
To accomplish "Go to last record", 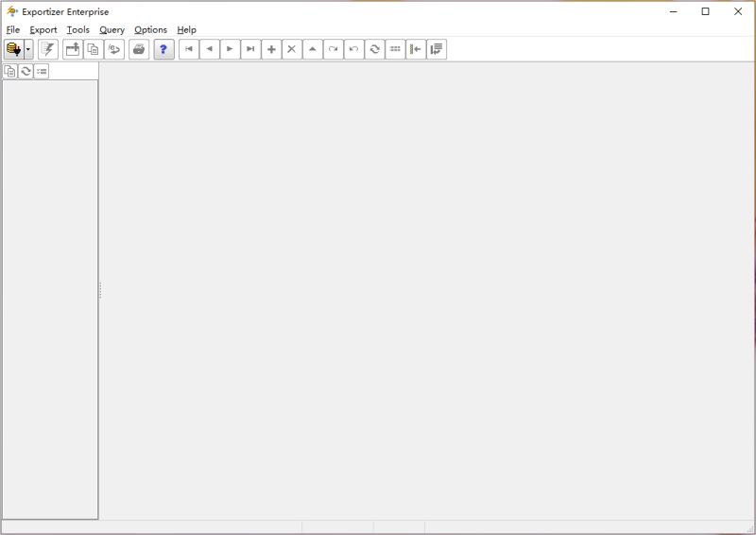I will click(x=250, y=49).
